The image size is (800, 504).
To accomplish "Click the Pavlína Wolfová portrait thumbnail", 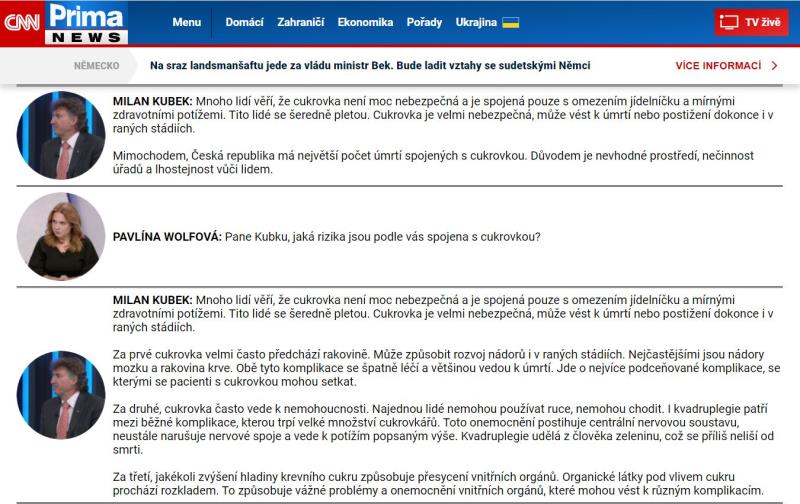I will coord(61,237).
